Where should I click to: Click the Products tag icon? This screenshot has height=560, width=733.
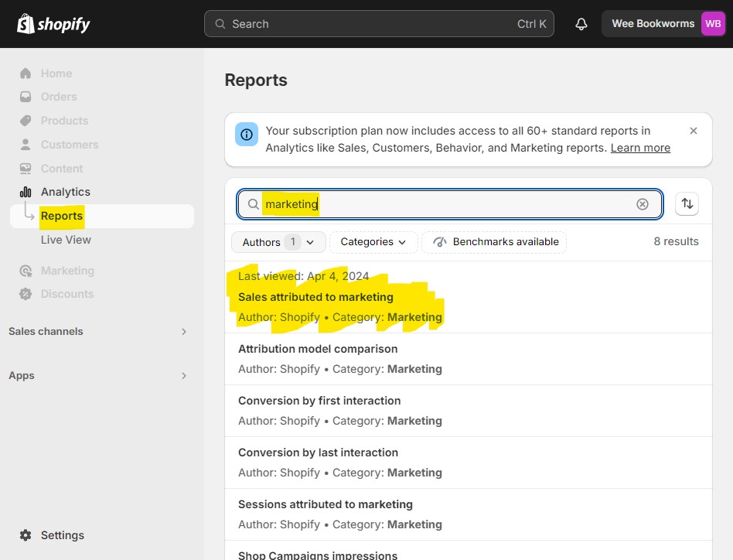pos(26,121)
